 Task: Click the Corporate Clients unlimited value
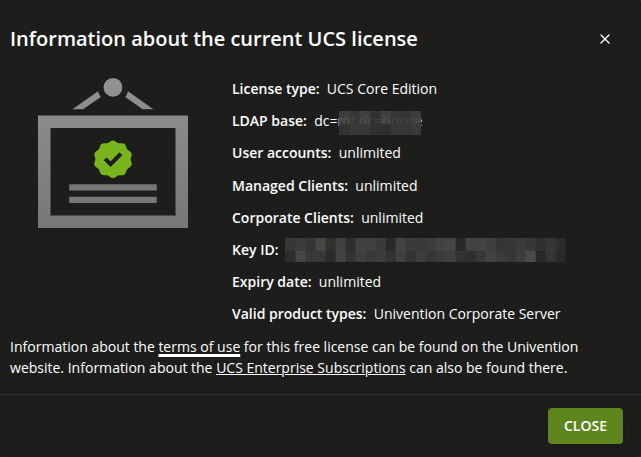[x=392, y=218]
